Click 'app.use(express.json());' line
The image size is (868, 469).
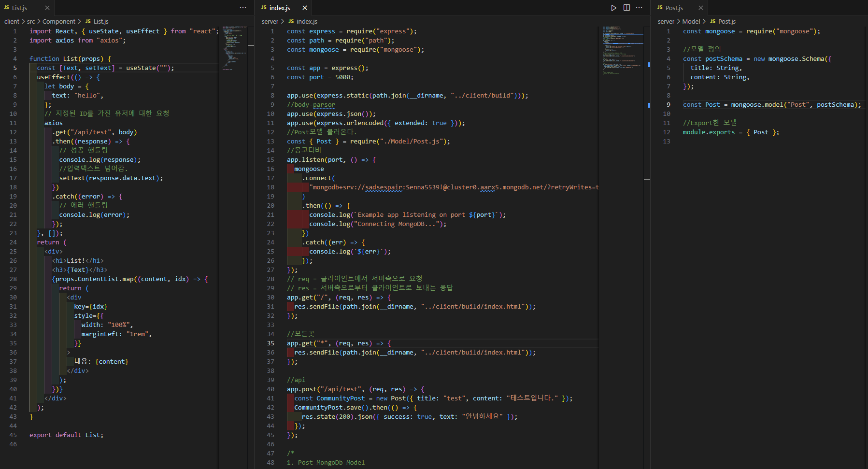(331, 114)
